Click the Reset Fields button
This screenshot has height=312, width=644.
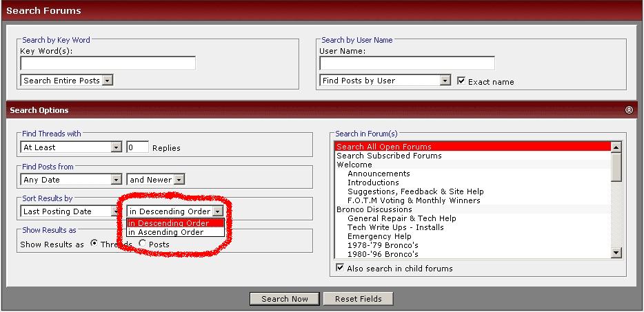[358, 298]
